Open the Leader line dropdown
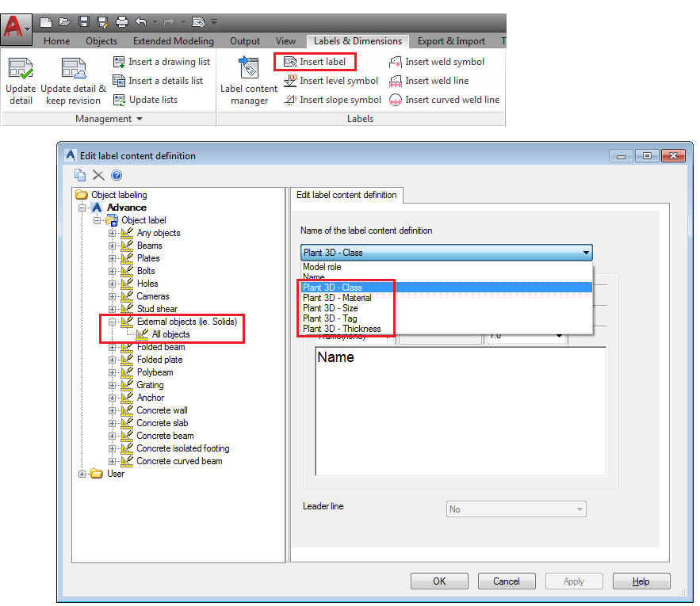Viewport: 700px width, 606px height. click(x=516, y=509)
